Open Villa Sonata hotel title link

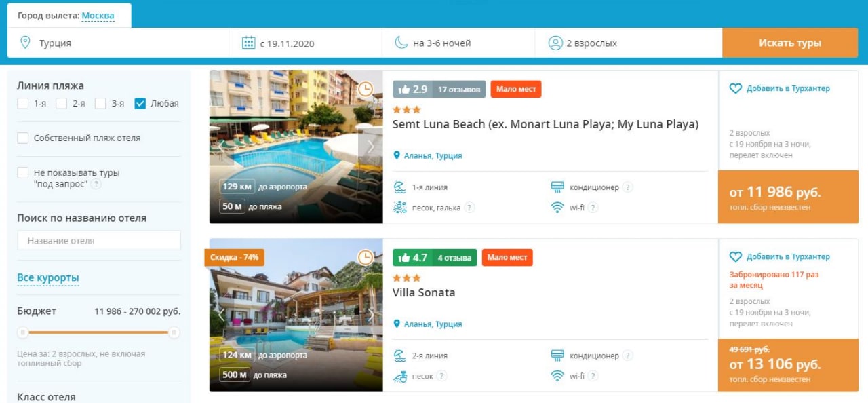(x=424, y=293)
